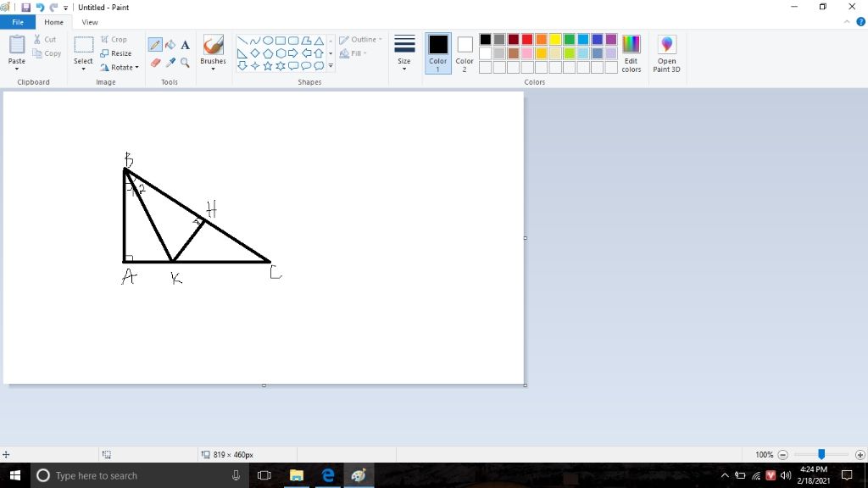The width and height of the screenshot is (868, 488).
Task: Click the Save icon in title bar
Action: tap(25, 8)
